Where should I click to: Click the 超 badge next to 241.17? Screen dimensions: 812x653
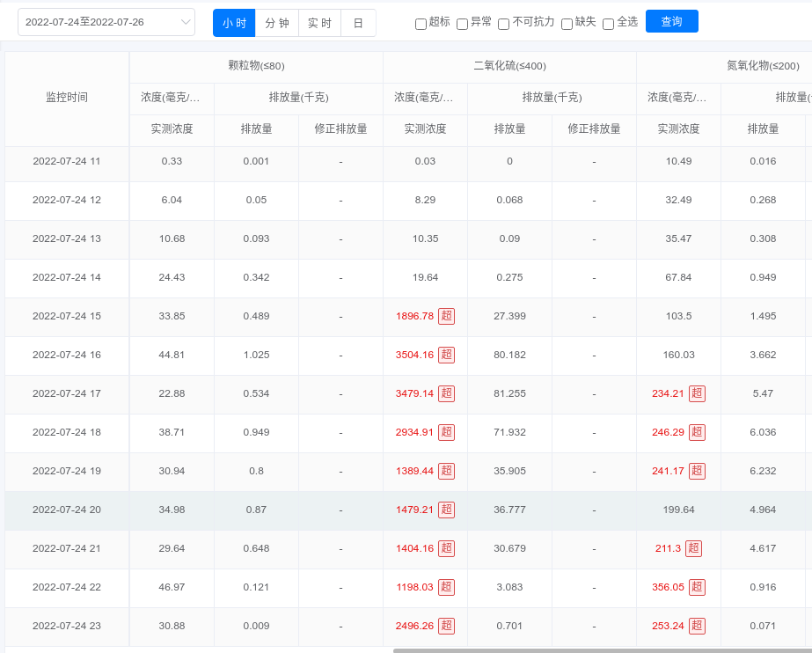pyautogui.click(x=697, y=471)
